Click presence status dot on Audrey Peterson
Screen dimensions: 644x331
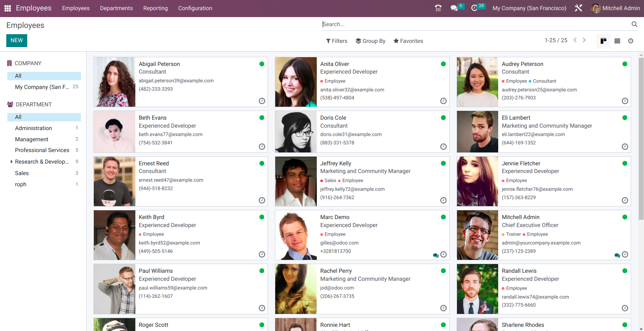624,64
